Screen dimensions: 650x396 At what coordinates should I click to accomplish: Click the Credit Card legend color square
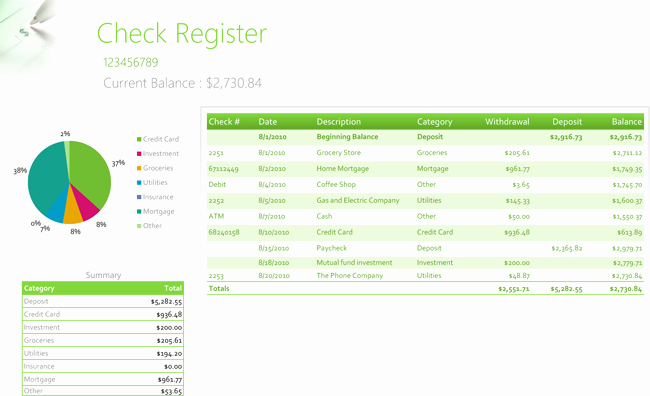click(x=139, y=139)
